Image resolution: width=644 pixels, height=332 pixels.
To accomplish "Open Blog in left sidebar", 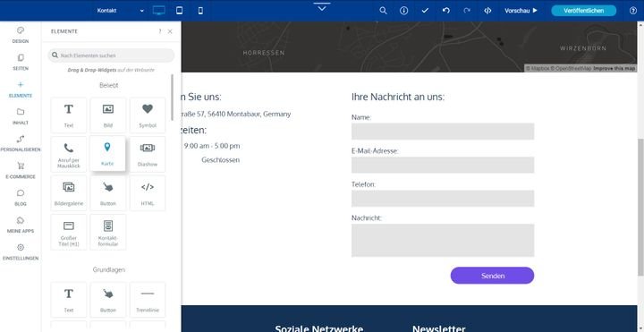I will (21, 198).
